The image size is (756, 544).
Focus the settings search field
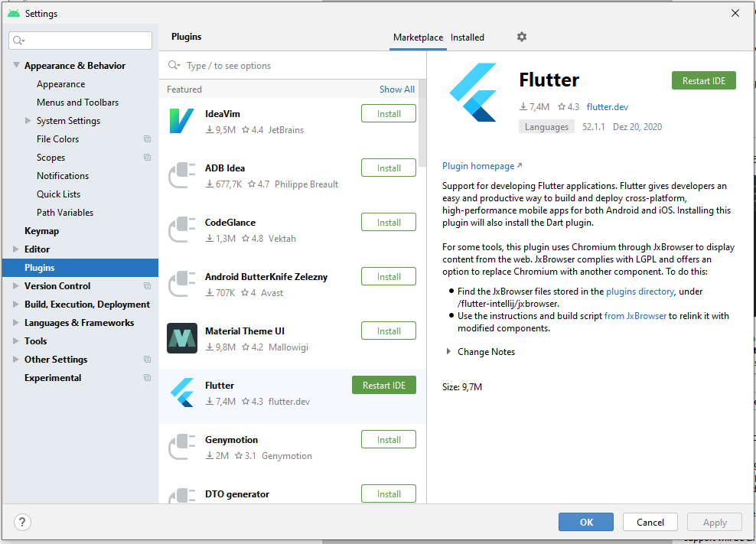[x=80, y=41]
